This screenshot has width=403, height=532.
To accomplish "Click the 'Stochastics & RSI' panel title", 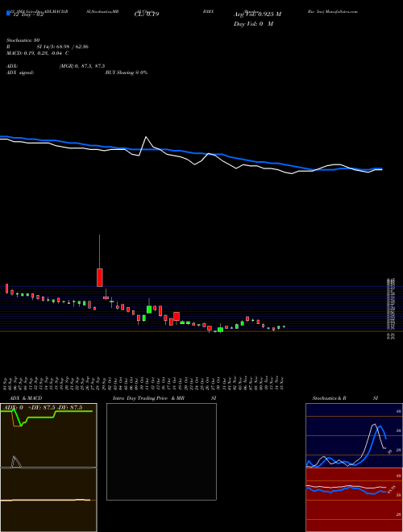I will (x=345, y=398).
